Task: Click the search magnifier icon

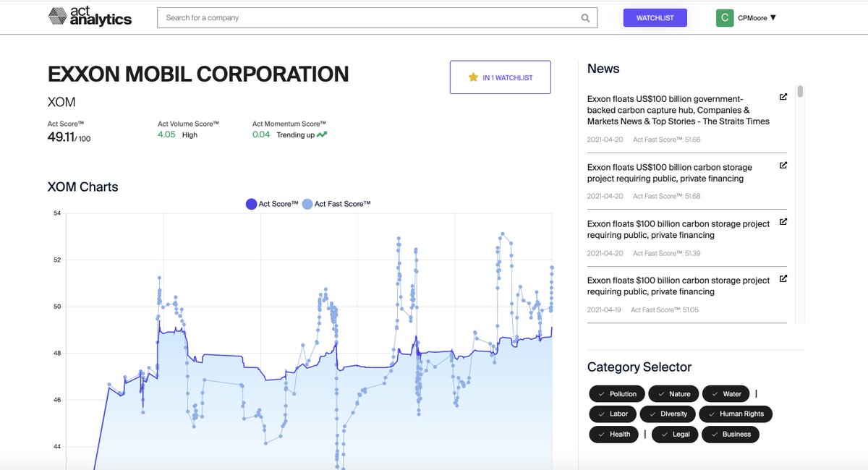Action: coord(586,18)
